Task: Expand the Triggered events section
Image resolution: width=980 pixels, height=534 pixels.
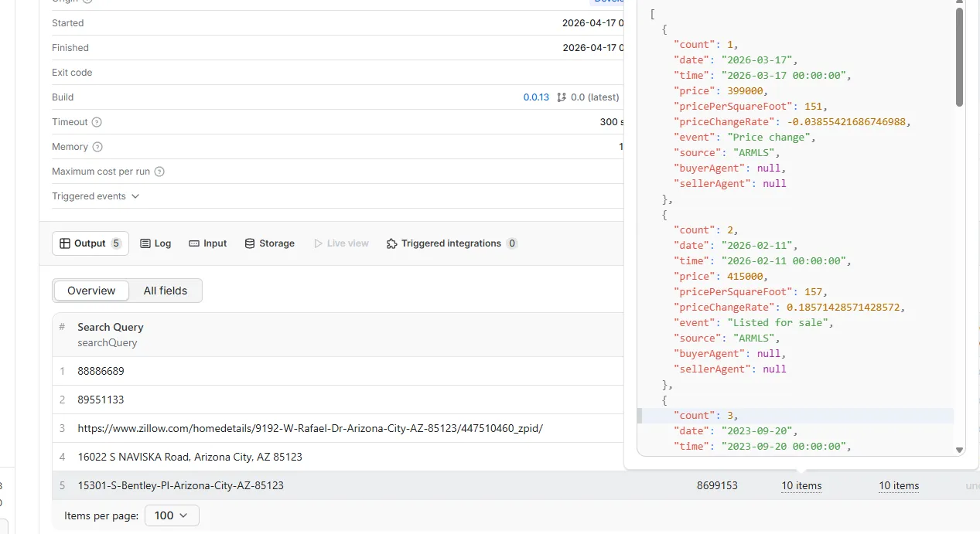Action: point(96,196)
